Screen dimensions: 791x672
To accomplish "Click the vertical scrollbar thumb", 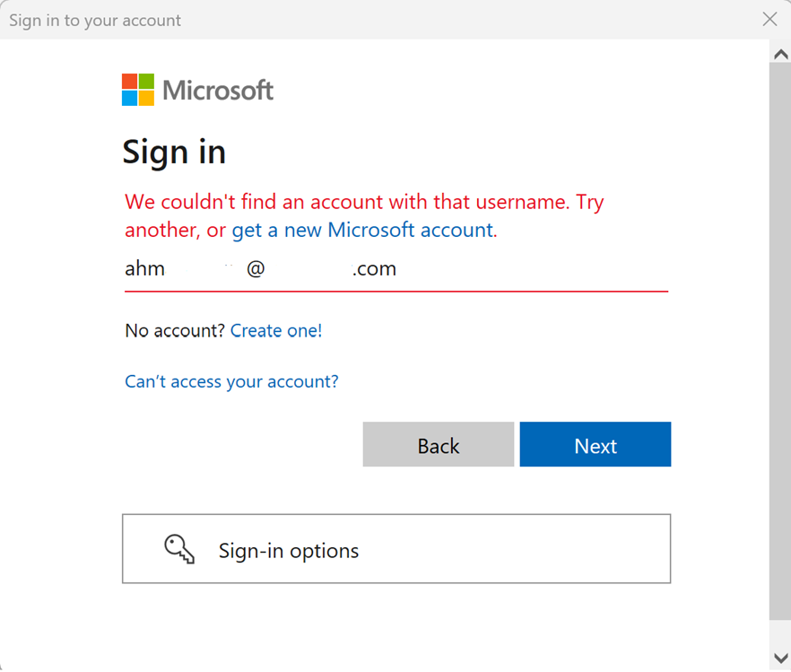I will point(780,341).
